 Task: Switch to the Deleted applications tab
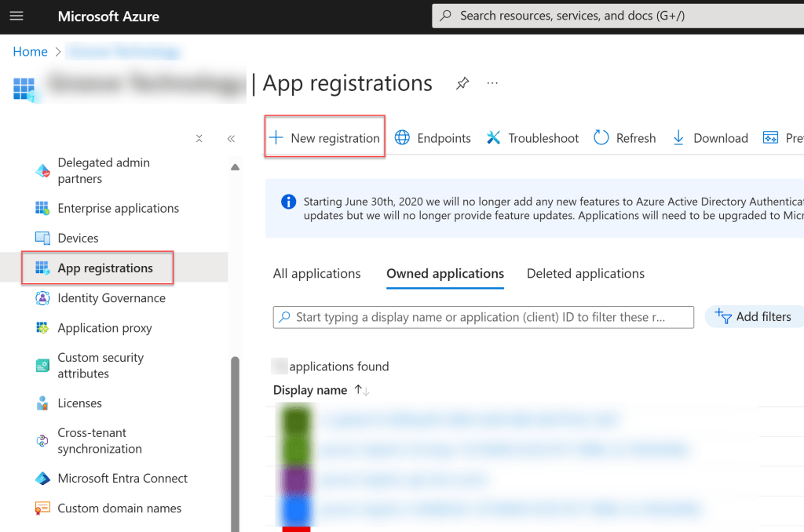tap(585, 274)
